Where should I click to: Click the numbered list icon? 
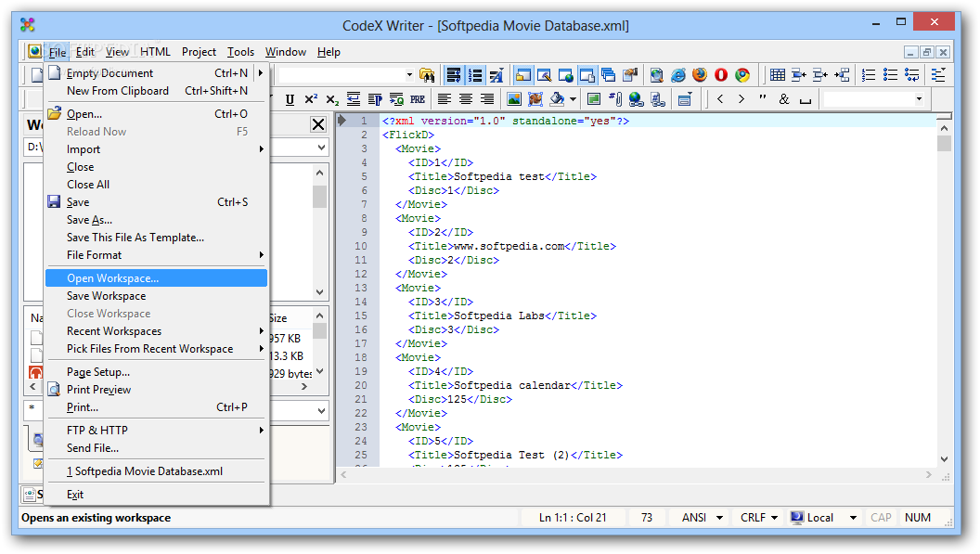tap(869, 76)
